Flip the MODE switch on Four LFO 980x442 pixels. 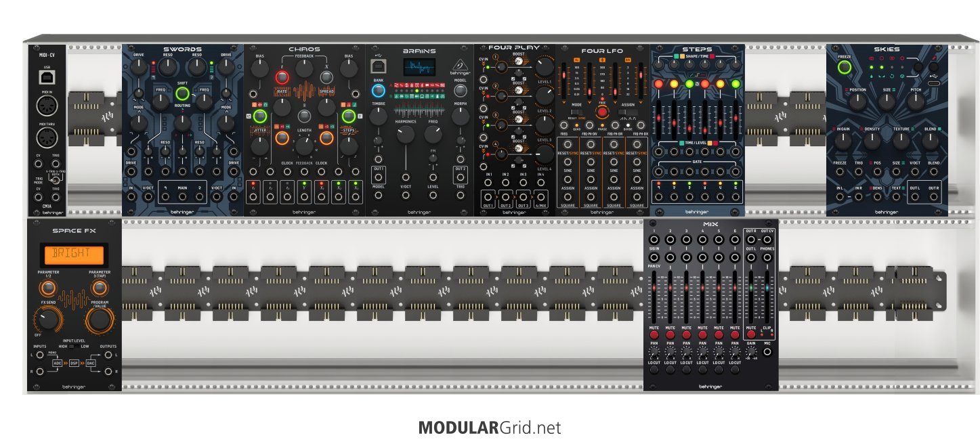point(576,112)
